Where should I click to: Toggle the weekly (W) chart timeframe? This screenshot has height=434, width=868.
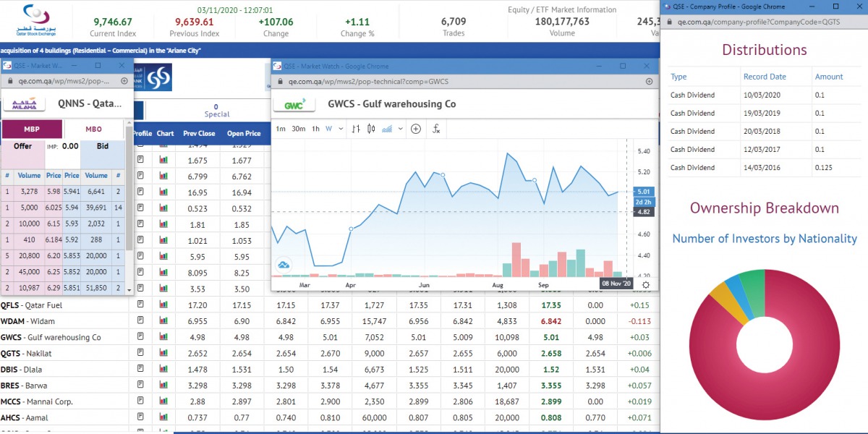click(329, 129)
